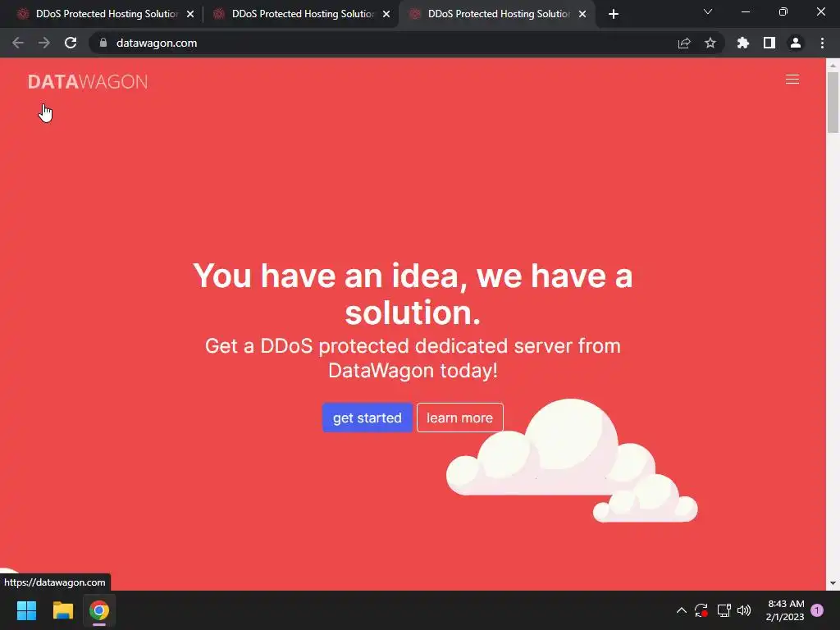Show hidden system tray icons

point(682,610)
